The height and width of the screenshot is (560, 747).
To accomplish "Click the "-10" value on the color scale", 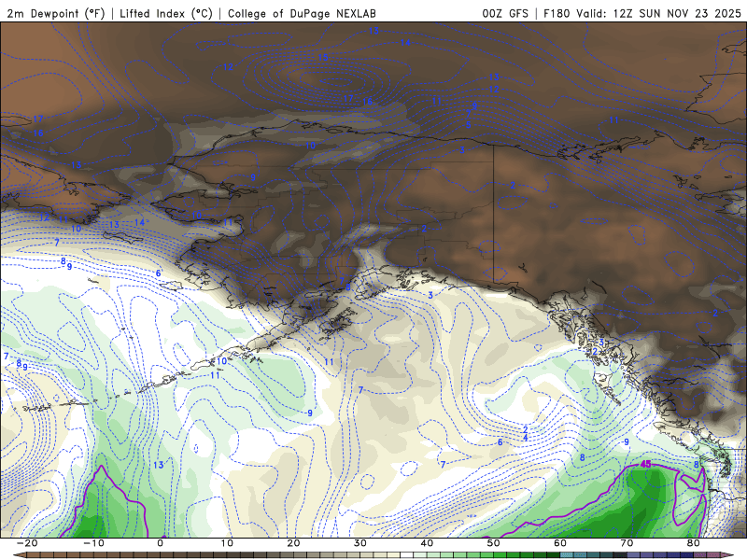I will coord(94,543).
